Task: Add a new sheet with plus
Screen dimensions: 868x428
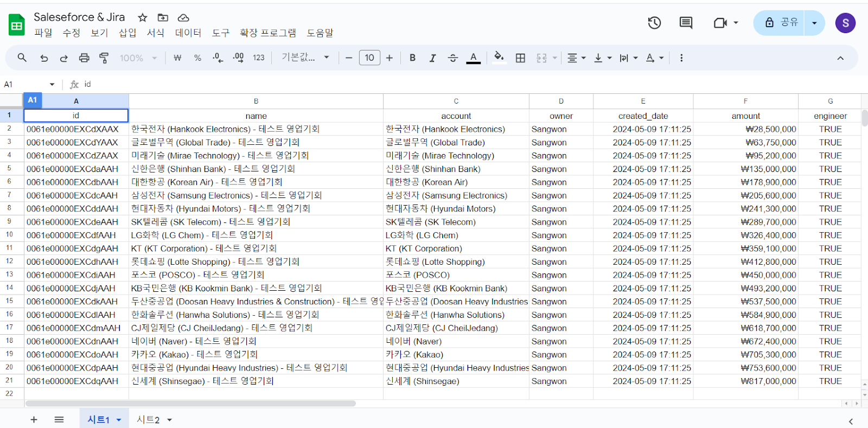Action: click(x=34, y=419)
